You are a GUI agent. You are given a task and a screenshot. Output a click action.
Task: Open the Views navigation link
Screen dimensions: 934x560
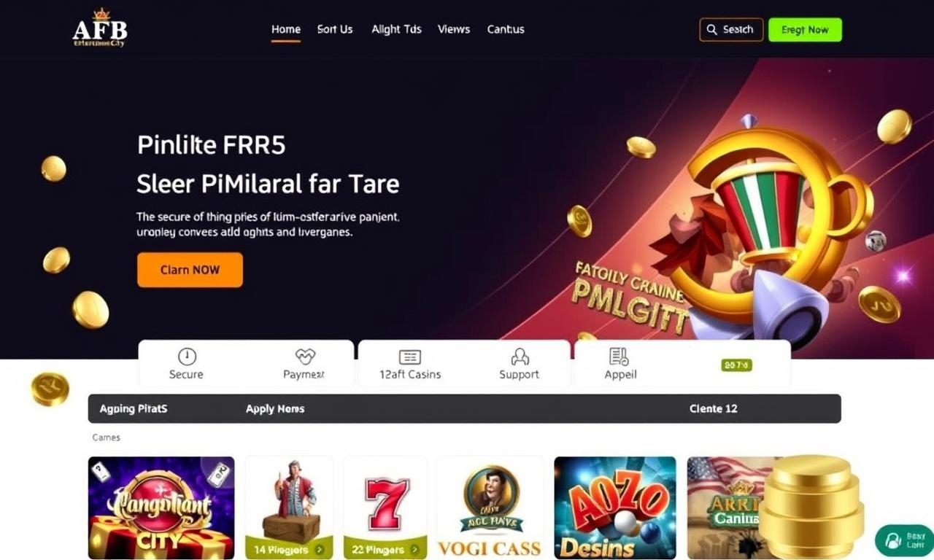[454, 30]
